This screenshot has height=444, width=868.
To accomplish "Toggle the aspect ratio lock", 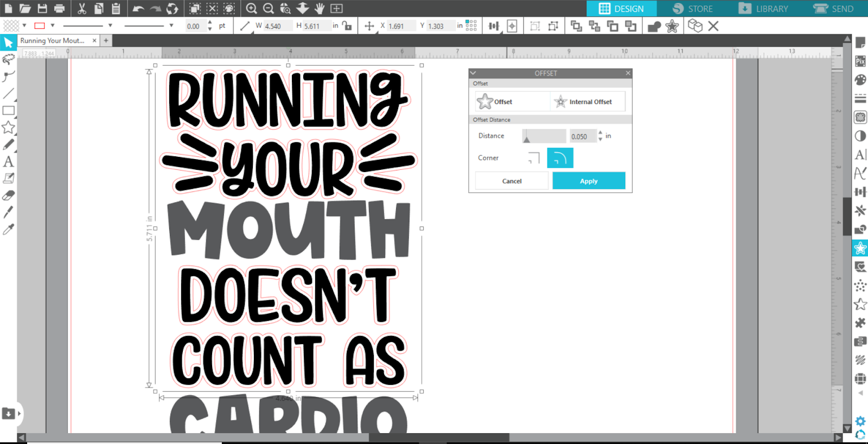I will pos(347,26).
